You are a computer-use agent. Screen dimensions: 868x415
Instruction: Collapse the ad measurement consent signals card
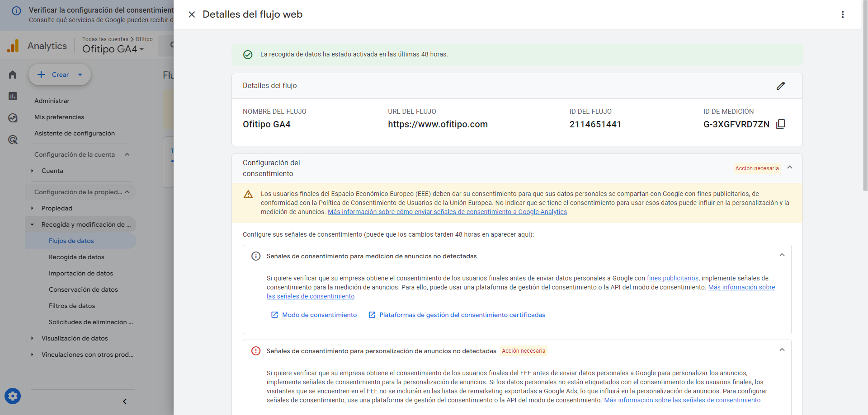click(x=782, y=255)
